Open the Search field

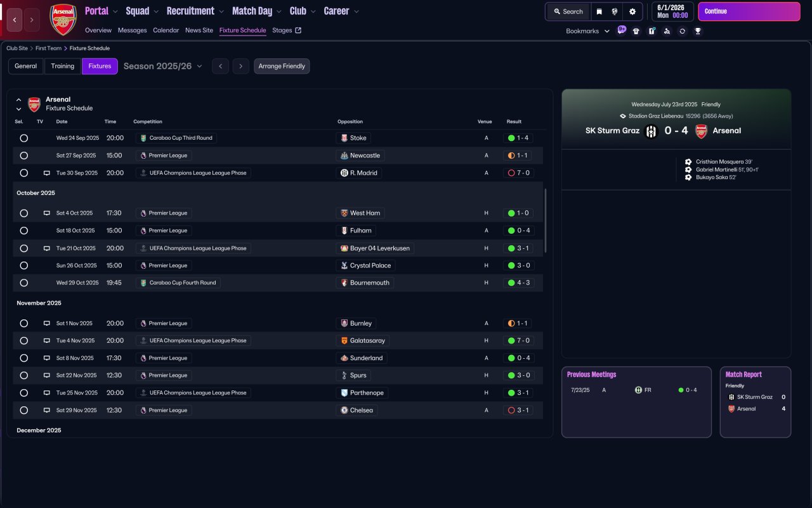coord(568,11)
